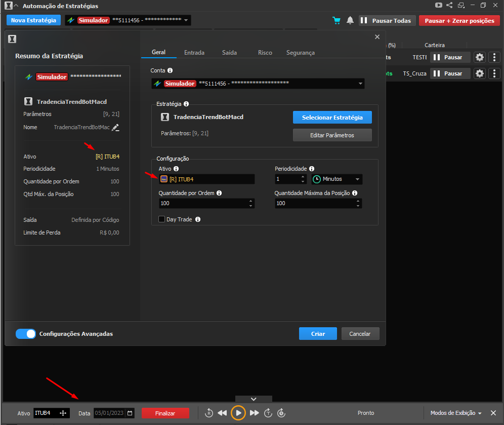This screenshot has height=425, width=504.
Task: Click Editar Parâmetros button
Action: (332, 135)
